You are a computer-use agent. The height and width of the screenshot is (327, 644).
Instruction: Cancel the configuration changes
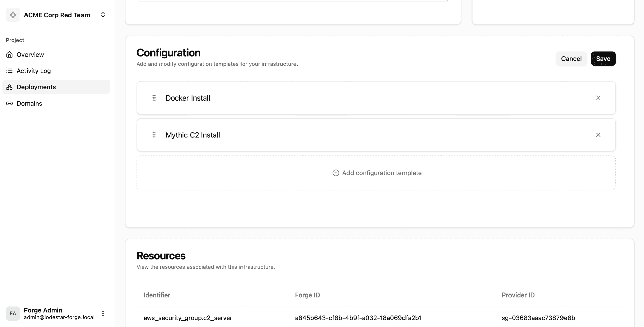coord(571,59)
